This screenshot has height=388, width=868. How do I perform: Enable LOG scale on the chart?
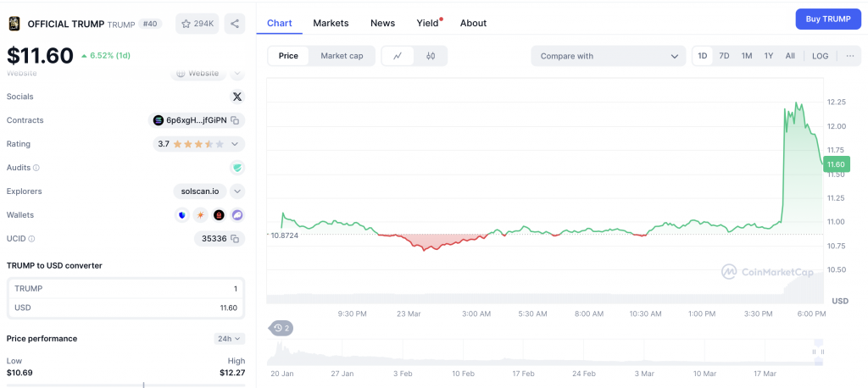(820, 56)
